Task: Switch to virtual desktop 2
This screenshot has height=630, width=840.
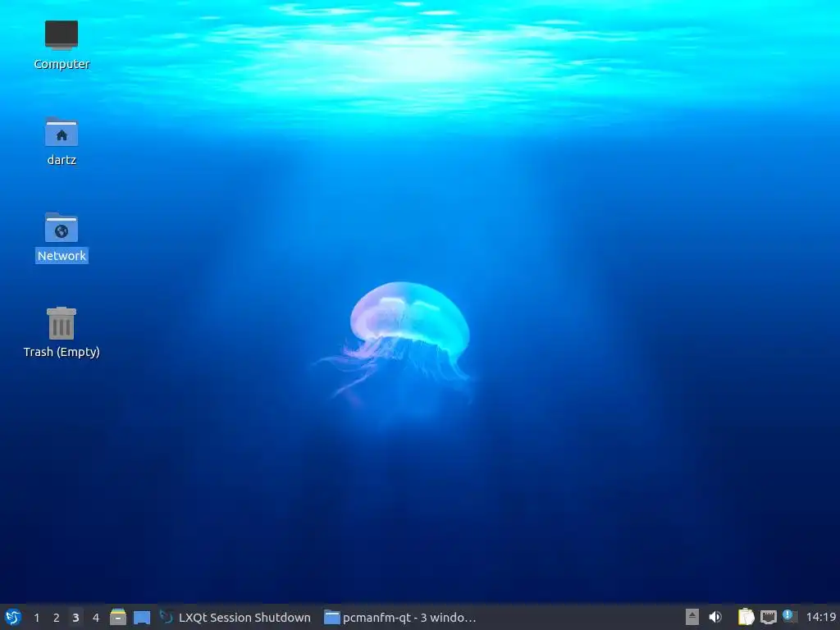Action: 57,618
